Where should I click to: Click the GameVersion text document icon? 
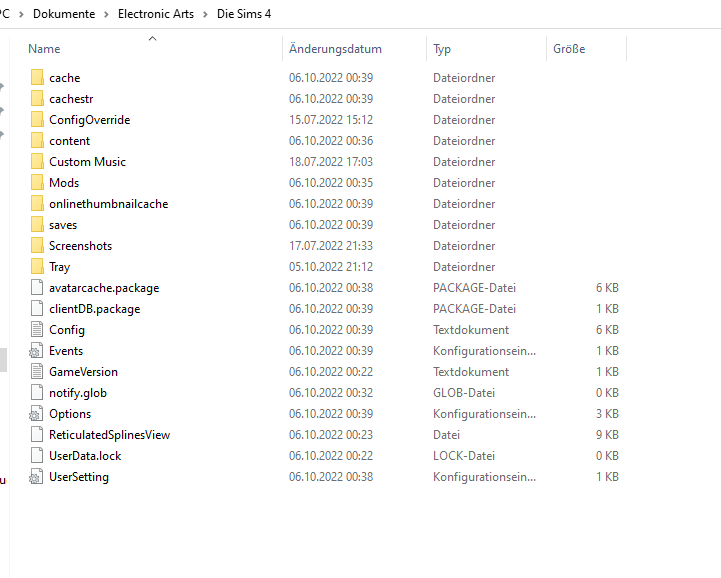tap(37, 372)
